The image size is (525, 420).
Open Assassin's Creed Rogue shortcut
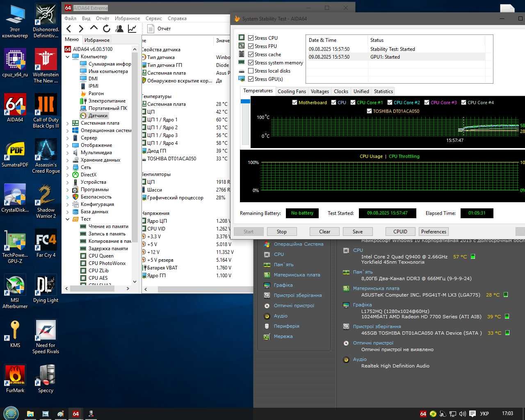pyautogui.click(x=46, y=156)
